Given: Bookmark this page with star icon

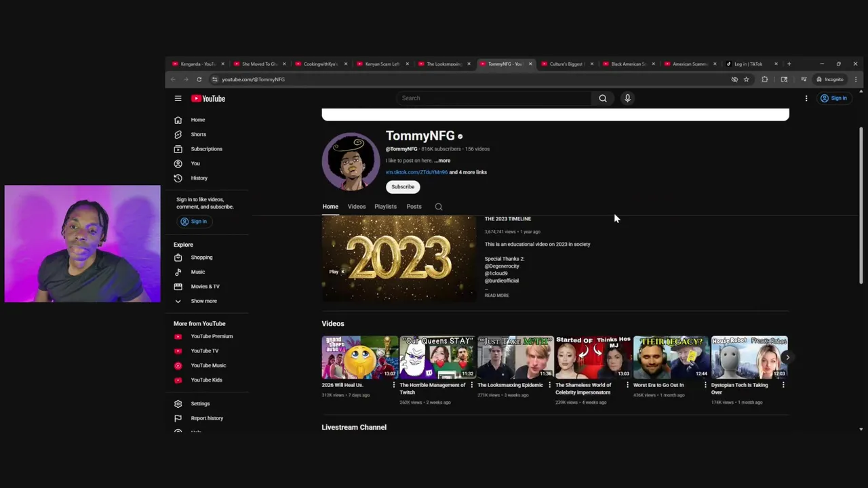Looking at the screenshot, I should 746,79.
